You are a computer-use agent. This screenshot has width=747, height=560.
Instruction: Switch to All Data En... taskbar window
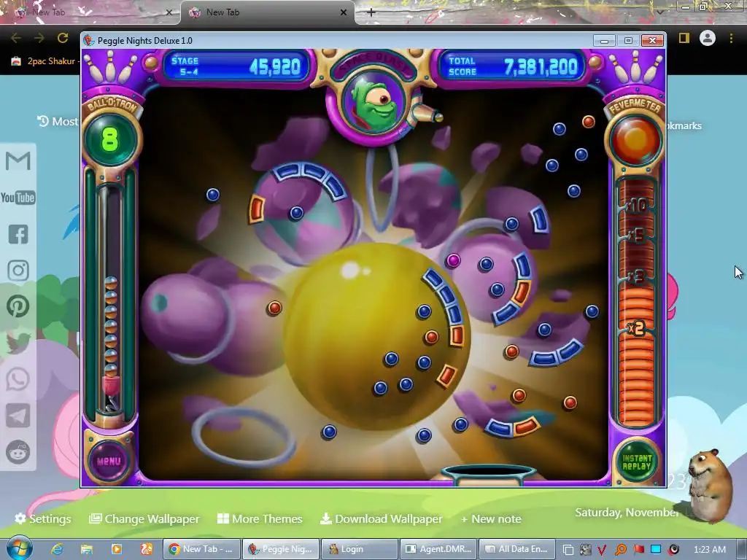click(x=517, y=549)
